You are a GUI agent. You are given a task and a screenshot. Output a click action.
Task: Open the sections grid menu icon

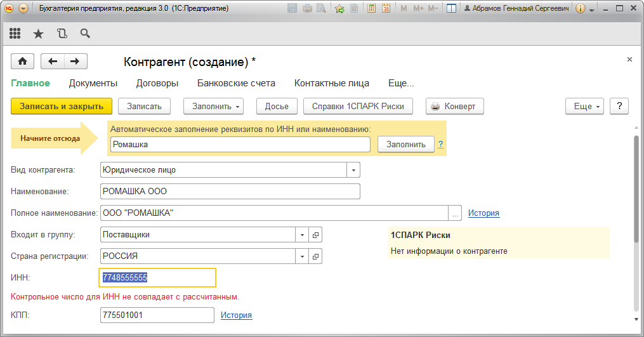[x=15, y=34]
